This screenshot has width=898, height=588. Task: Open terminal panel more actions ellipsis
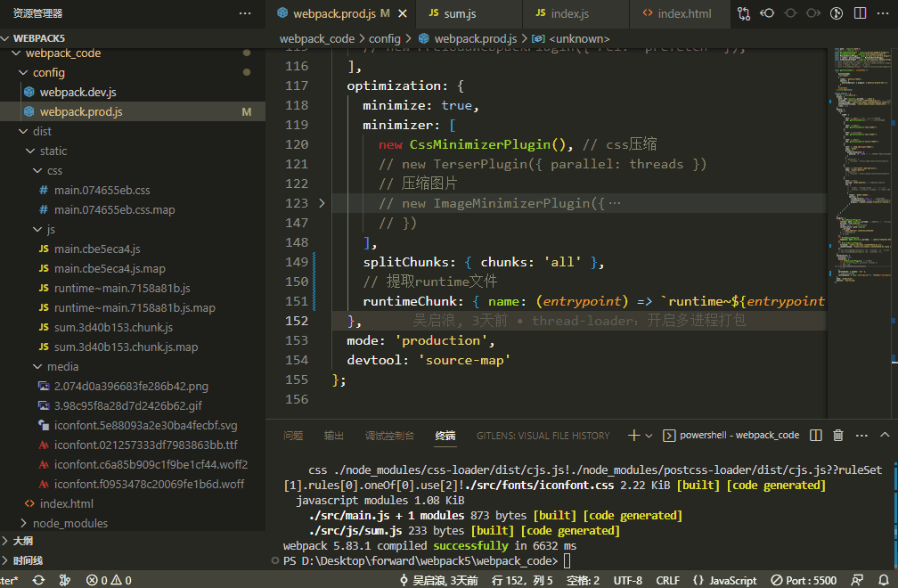861,435
